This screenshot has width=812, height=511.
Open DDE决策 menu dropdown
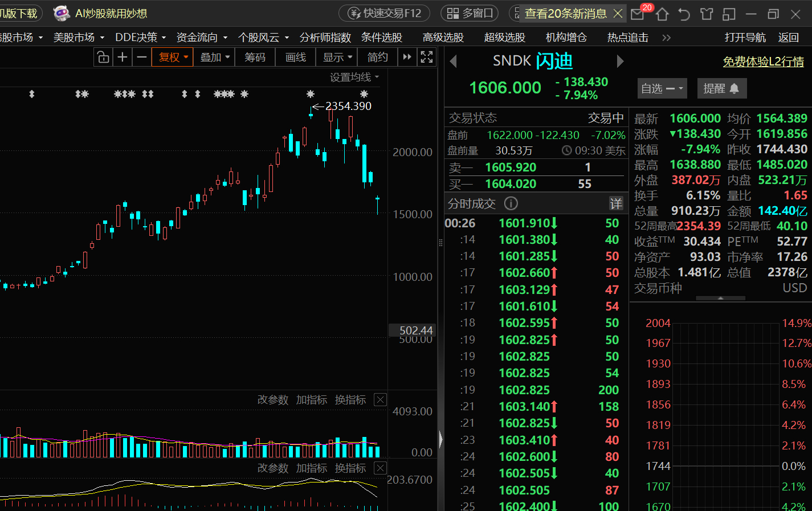coord(140,38)
